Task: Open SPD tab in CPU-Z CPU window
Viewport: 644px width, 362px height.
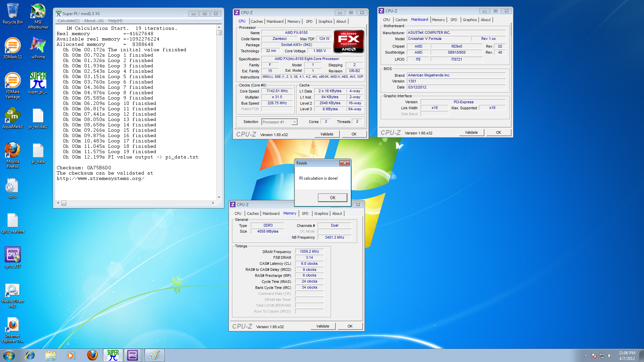Action: tap(309, 21)
